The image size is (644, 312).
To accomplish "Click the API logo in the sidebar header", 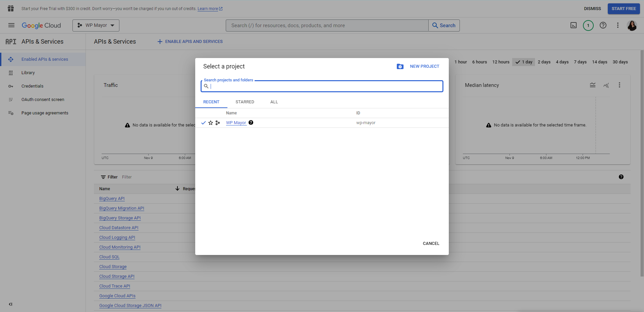I will coord(11,42).
